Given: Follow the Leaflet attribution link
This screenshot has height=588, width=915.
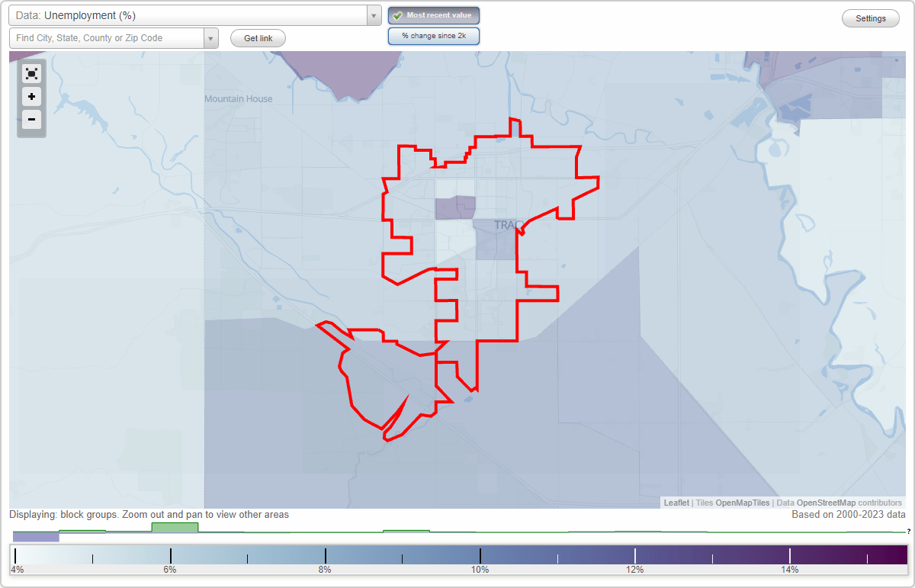Looking at the screenshot, I should tap(676, 503).
